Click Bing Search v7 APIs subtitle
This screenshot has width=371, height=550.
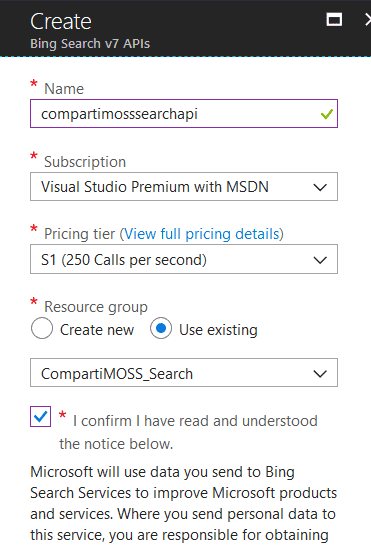[x=90, y=44]
